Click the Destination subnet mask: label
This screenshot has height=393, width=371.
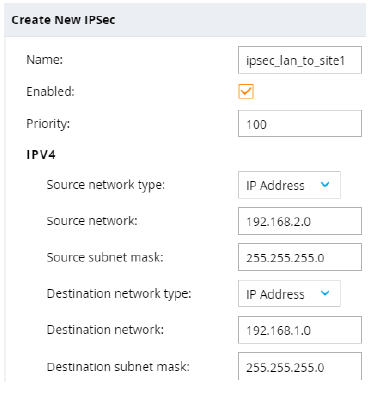point(118,367)
